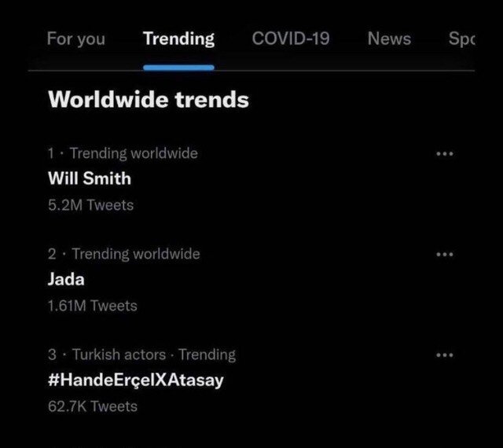This screenshot has width=503, height=448.
Task: Click the 5.2M Tweets count
Action: [x=91, y=205]
